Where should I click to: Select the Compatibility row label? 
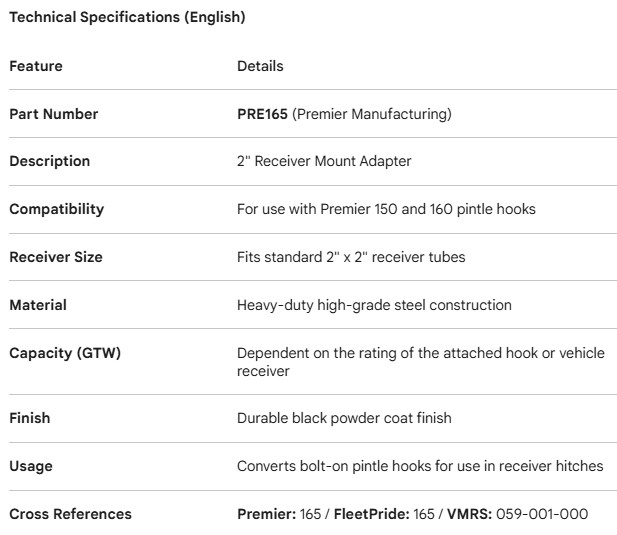56,209
